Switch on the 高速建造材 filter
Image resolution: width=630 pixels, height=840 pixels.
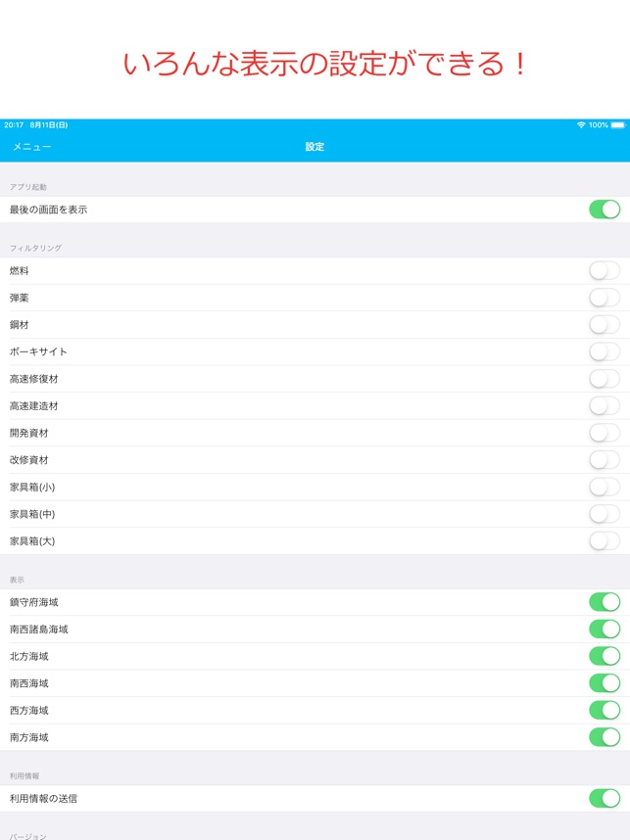[605, 406]
